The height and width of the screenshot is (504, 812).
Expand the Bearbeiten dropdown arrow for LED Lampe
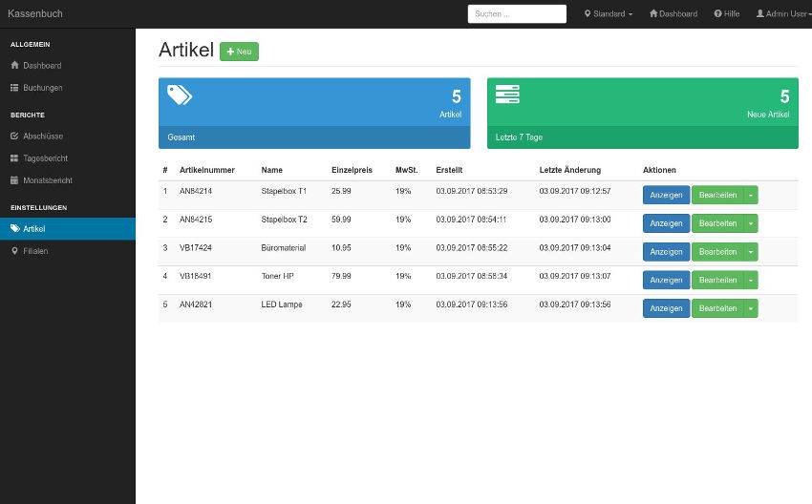click(x=751, y=308)
